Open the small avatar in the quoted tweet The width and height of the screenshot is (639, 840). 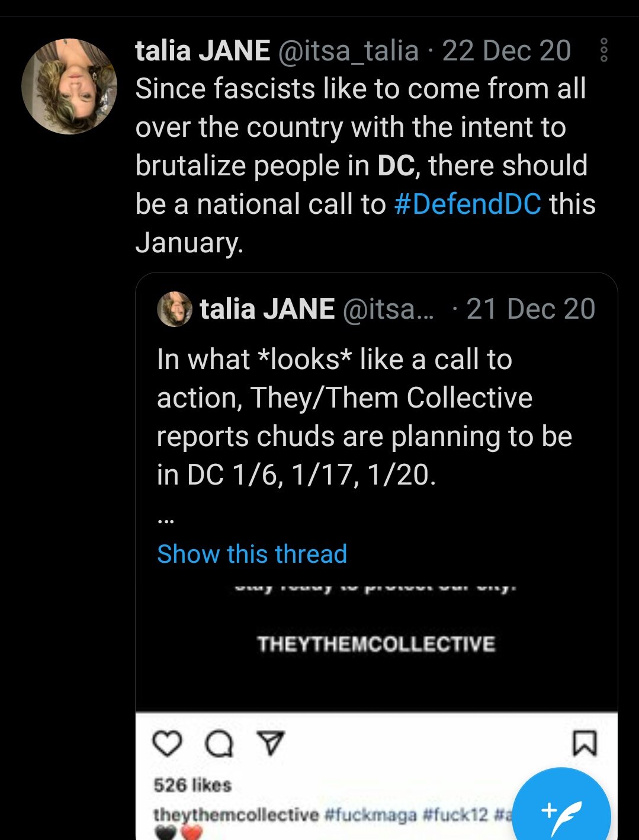[x=175, y=309]
